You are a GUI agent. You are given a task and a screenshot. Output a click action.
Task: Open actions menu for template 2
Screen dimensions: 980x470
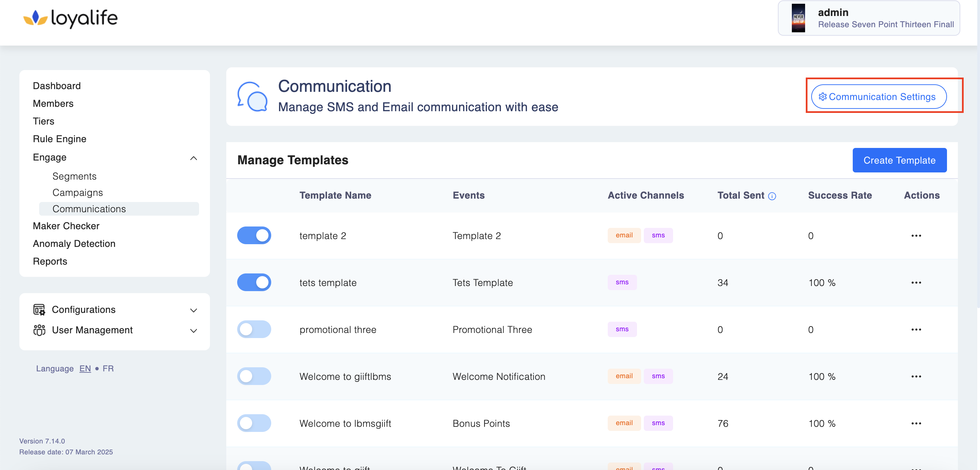(916, 236)
